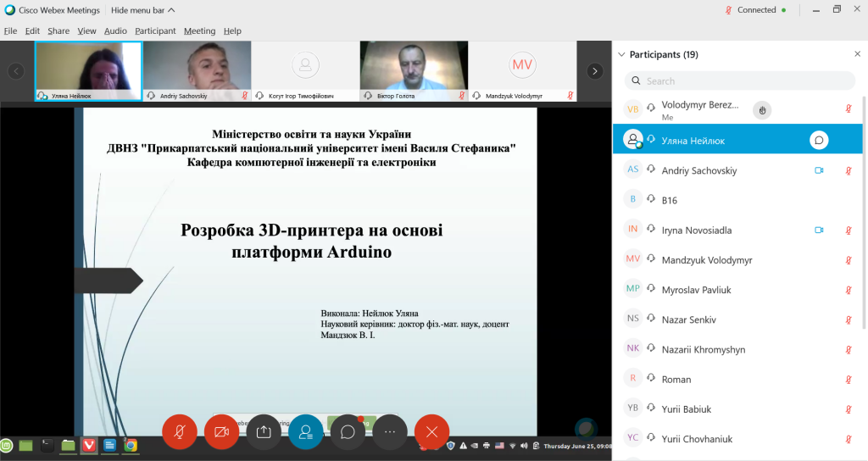
Task: Collapse the Participants (19) panel chevron
Action: click(621, 54)
